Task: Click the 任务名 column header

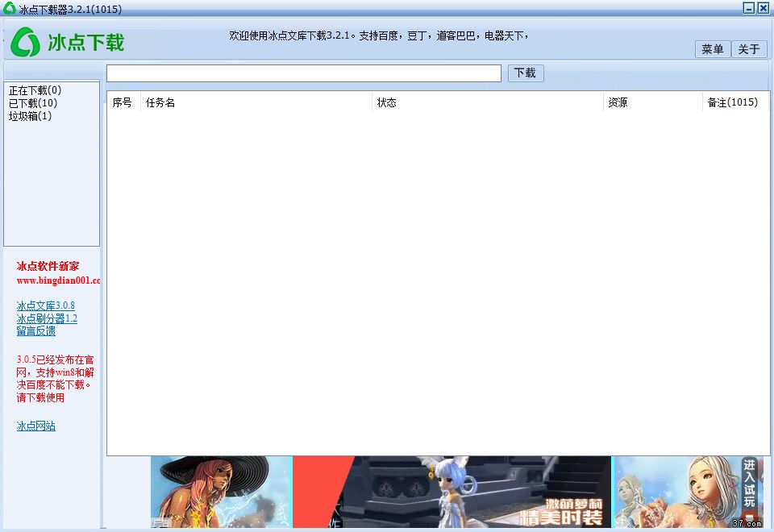Action: pos(256,102)
